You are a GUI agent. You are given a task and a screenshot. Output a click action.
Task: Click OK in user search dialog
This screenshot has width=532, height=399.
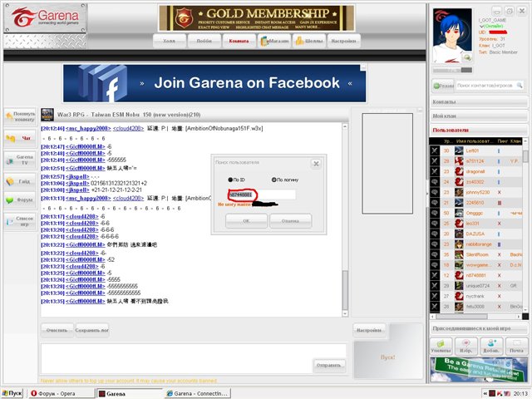pos(246,221)
